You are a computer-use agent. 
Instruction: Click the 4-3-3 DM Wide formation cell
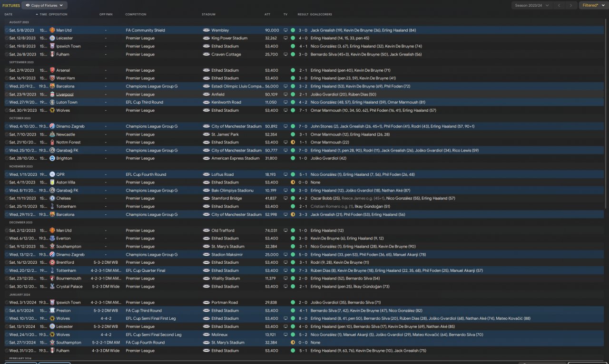[106, 351]
